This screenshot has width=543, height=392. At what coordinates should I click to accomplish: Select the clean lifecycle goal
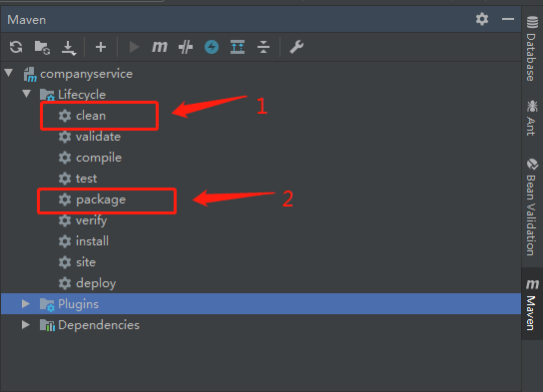91,116
